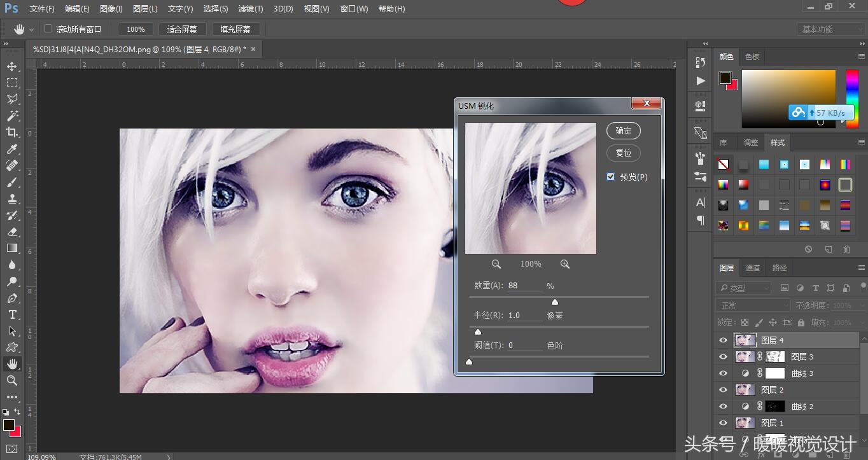Click the USM dialog preview thumbnail
The height and width of the screenshot is (460, 868).
click(x=531, y=188)
